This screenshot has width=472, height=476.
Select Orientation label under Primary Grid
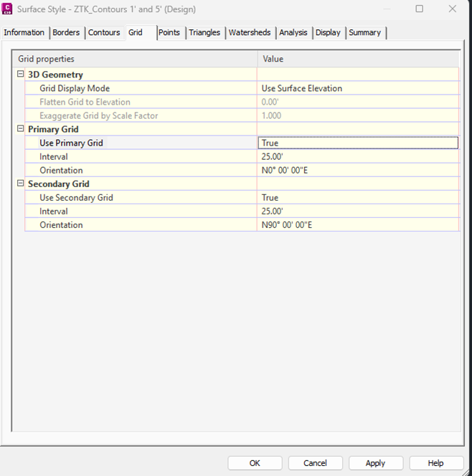pos(61,171)
